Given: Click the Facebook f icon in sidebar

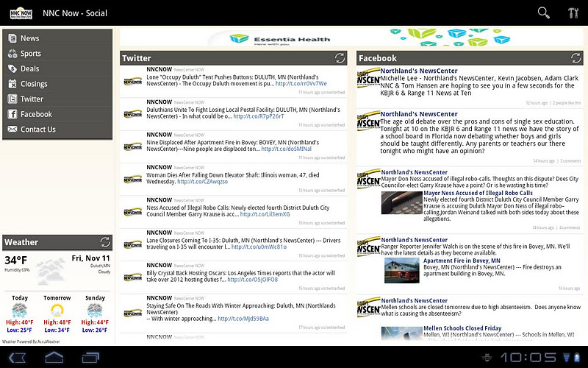Looking at the screenshot, I should click(12, 114).
